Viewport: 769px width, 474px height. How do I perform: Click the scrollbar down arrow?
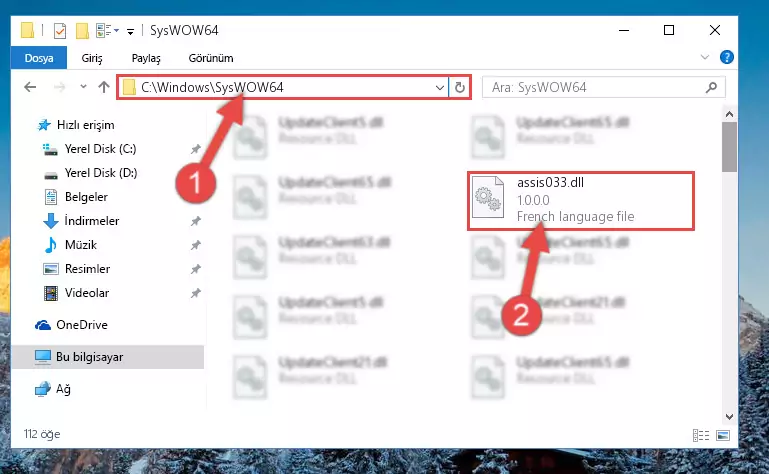[x=729, y=417]
